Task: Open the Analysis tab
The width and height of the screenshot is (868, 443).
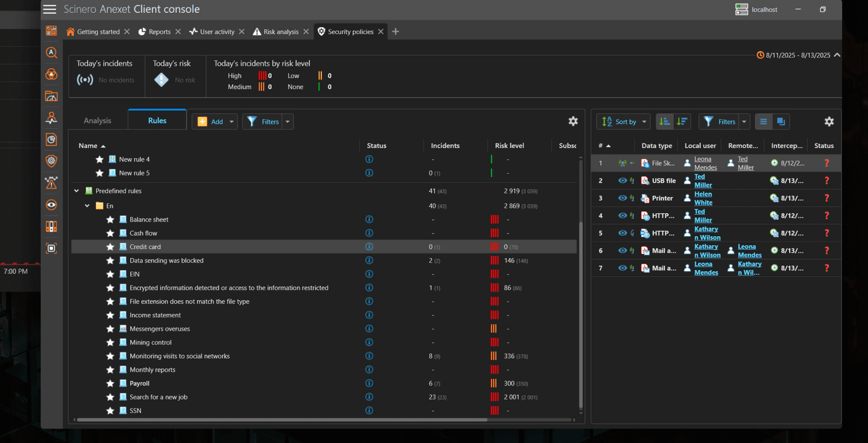Action: [x=98, y=121]
